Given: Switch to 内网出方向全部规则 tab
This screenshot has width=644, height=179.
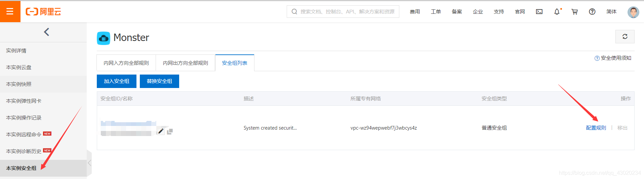Looking at the screenshot, I should click(x=186, y=63).
